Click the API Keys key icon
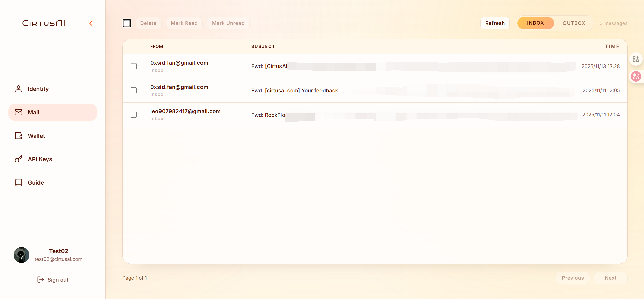The height and width of the screenshot is (299, 644). pyautogui.click(x=18, y=159)
